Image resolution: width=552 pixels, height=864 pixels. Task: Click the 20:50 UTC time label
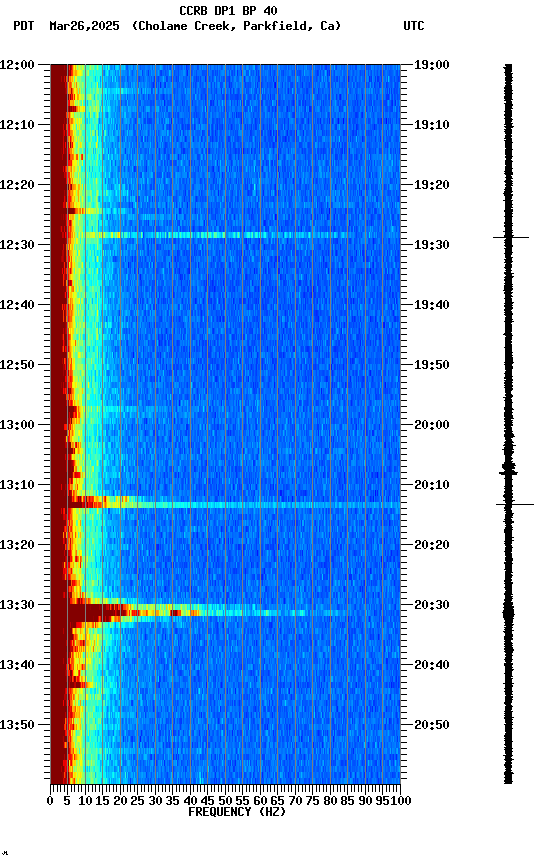coord(432,726)
